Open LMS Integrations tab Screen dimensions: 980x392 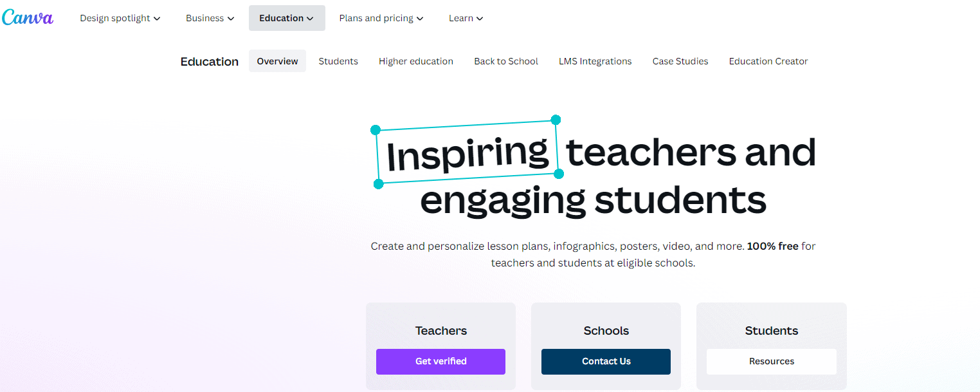[595, 61]
